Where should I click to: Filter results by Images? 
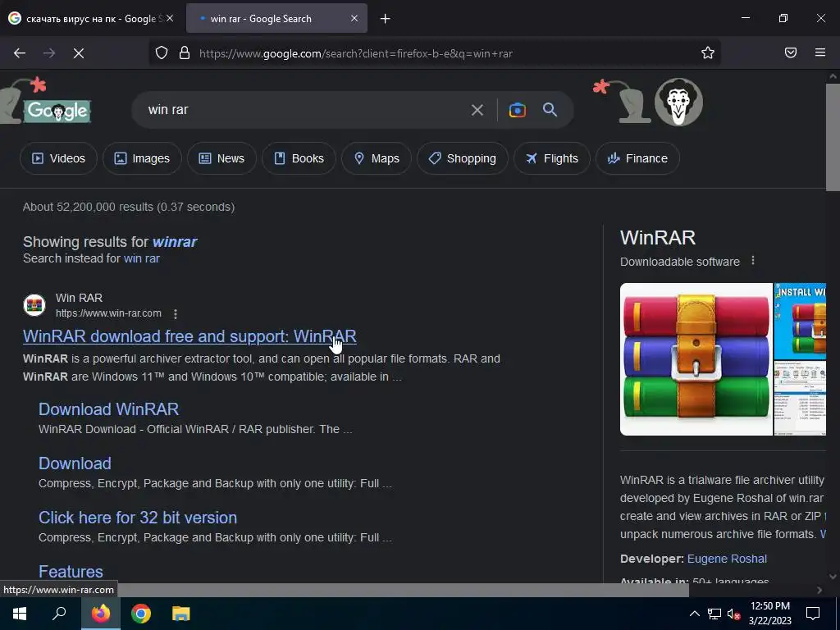point(142,158)
